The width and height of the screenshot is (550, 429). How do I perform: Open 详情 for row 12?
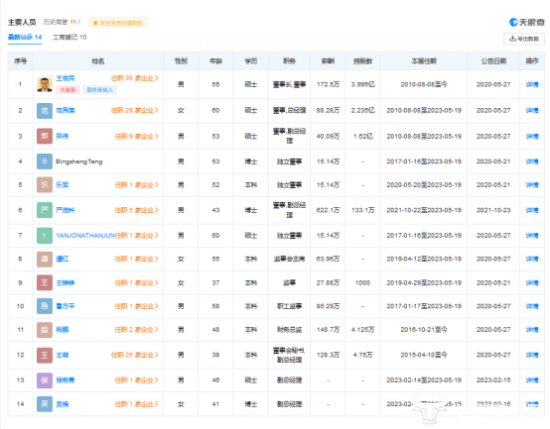(x=532, y=355)
